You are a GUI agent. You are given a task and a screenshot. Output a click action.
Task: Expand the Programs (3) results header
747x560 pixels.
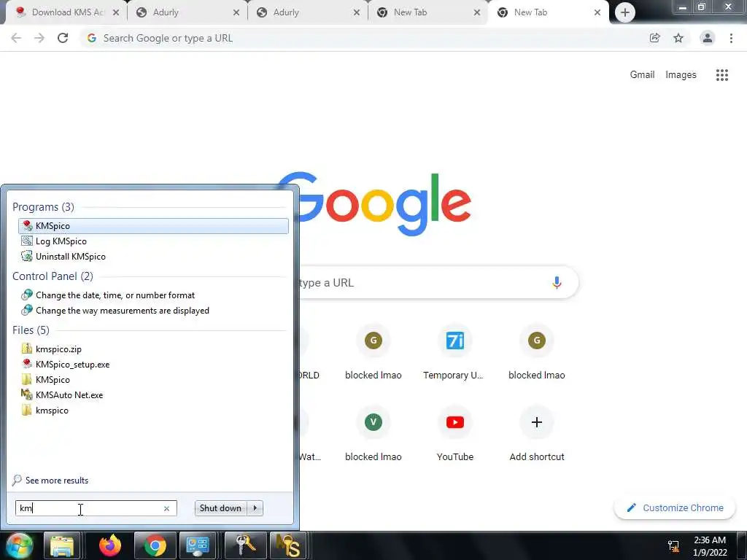click(43, 207)
